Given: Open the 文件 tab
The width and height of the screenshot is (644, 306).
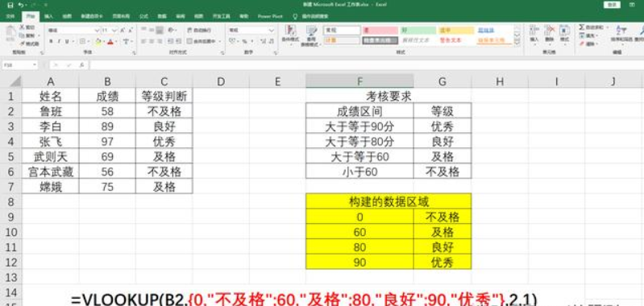Looking at the screenshot, I should point(10,16).
